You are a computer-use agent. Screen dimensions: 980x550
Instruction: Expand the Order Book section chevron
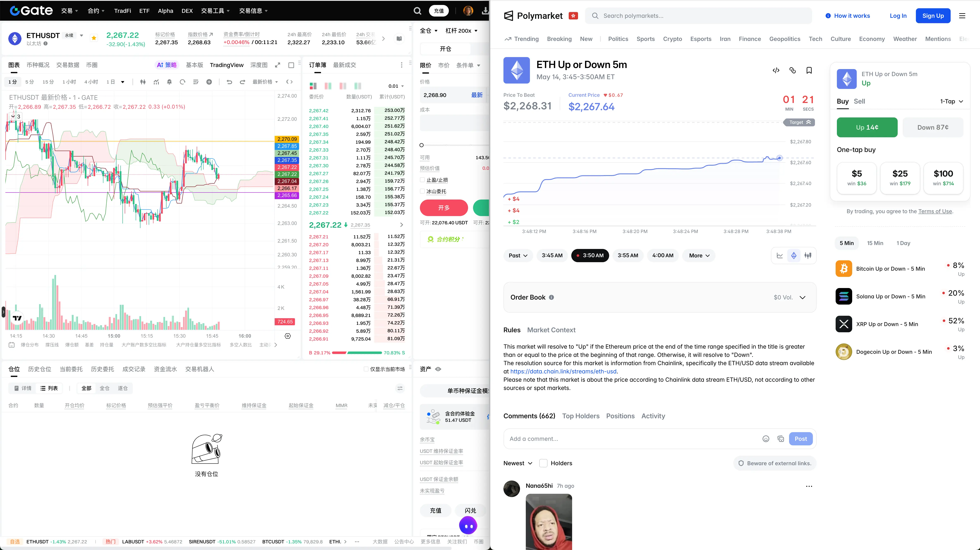pos(802,298)
